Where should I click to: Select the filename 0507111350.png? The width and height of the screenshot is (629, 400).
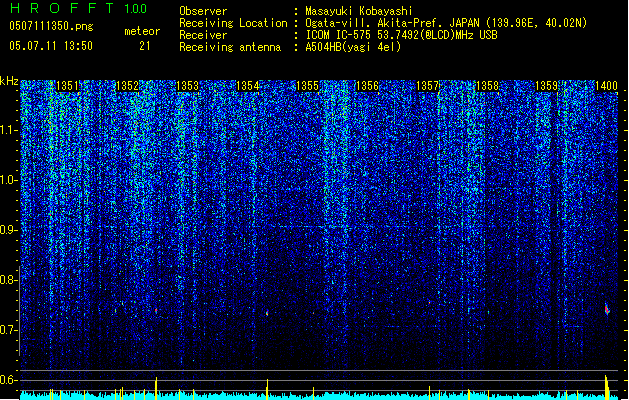(x=51, y=26)
